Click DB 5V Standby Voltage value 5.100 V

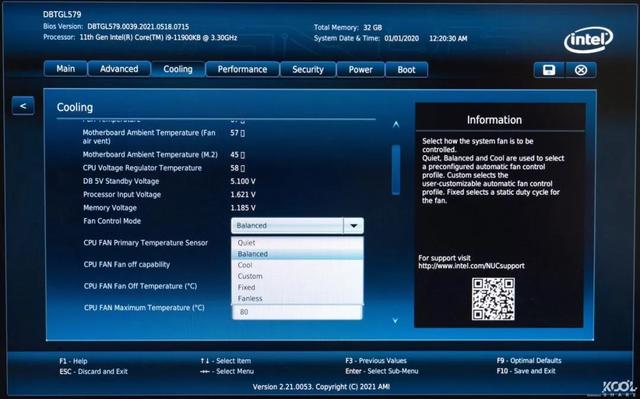(x=243, y=181)
